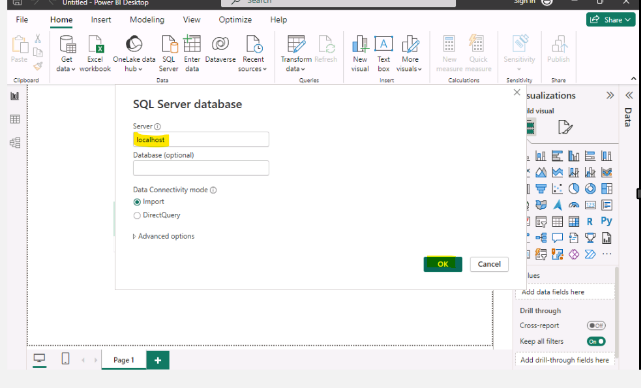Screen dimensions: 641x388
Task: Select the Pie chart visual
Action: point(574,188)
